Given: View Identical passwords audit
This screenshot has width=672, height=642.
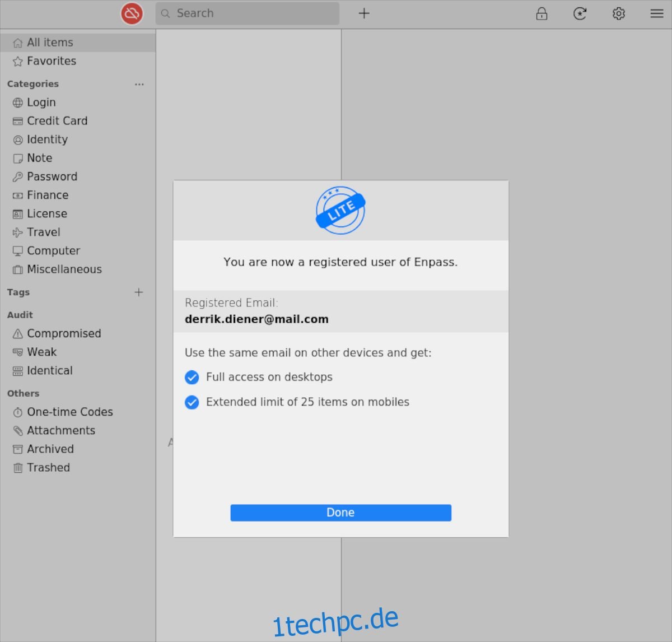Looking at the screenshot, I should tap(78, 370).
